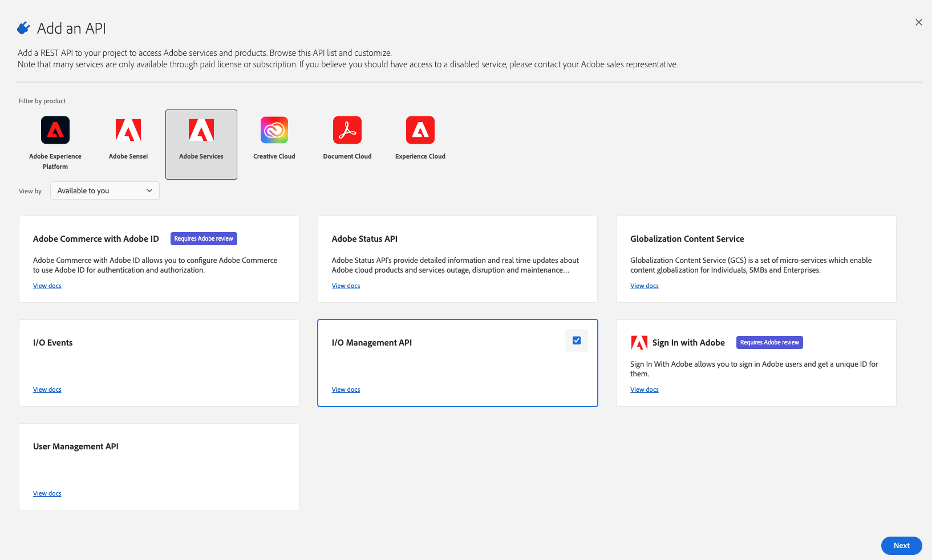Select the Adobe Experience Platform filter icon
Viewport: 932px width, 560px height.
(55, 130)
